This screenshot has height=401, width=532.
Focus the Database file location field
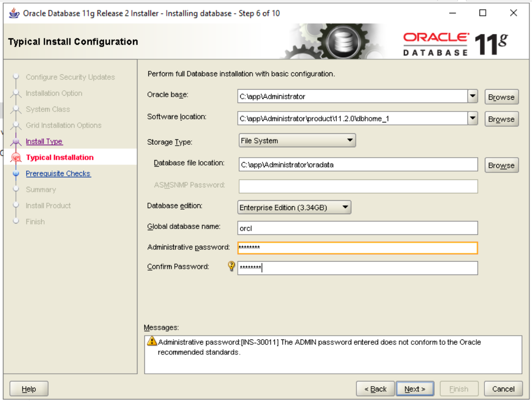point(358,165)
